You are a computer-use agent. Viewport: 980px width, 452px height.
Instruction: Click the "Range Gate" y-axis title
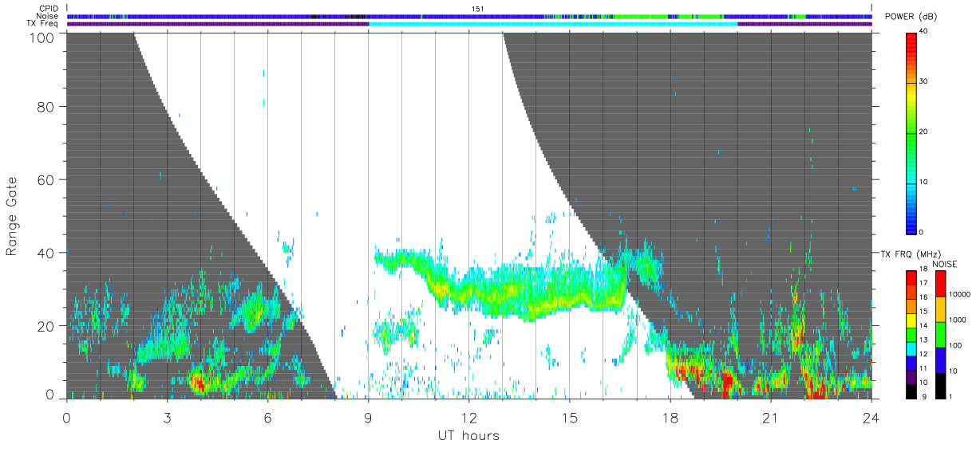pos(13,216)
